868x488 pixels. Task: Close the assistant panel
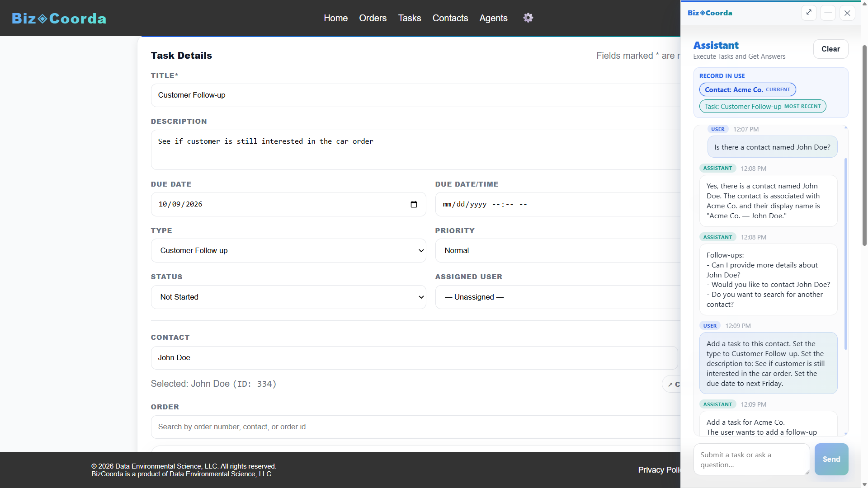click(847, 13)
